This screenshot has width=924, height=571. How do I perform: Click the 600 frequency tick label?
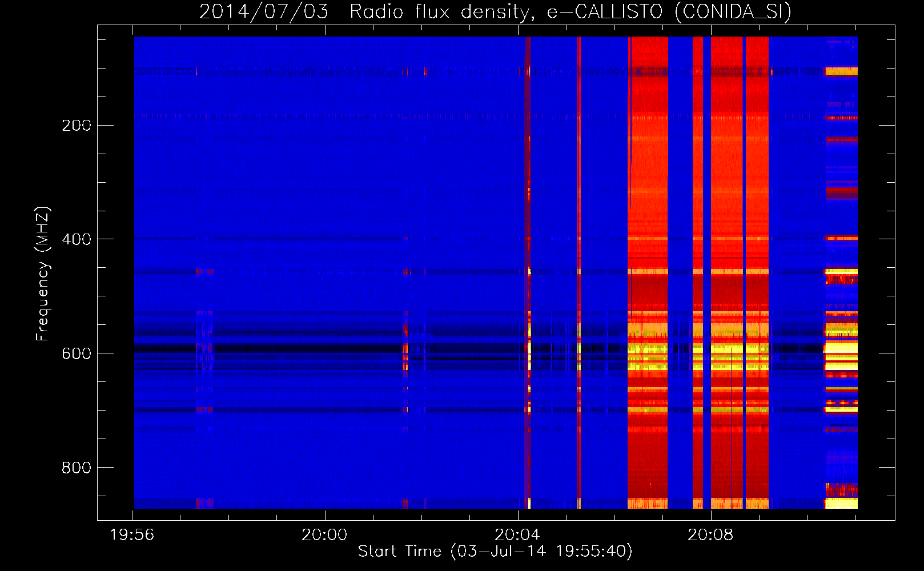77,353
